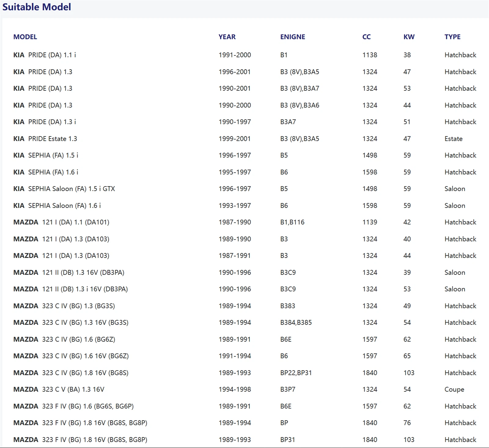Click engine B383 cell

(288, 306)
